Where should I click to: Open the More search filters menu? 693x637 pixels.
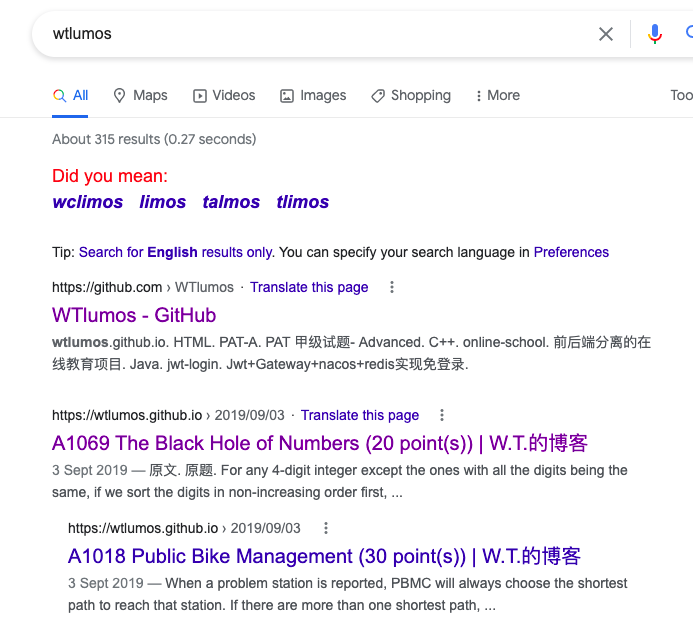[x=497, y=95]
